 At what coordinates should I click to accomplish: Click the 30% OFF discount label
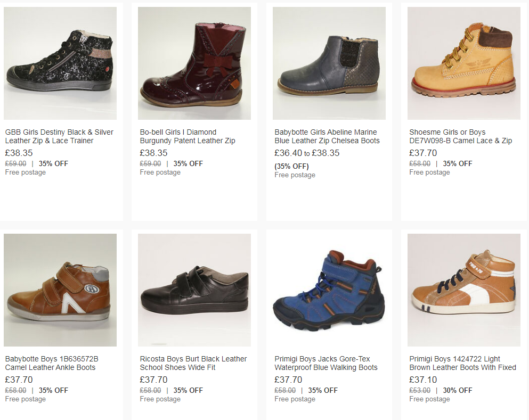click(458, 390)
